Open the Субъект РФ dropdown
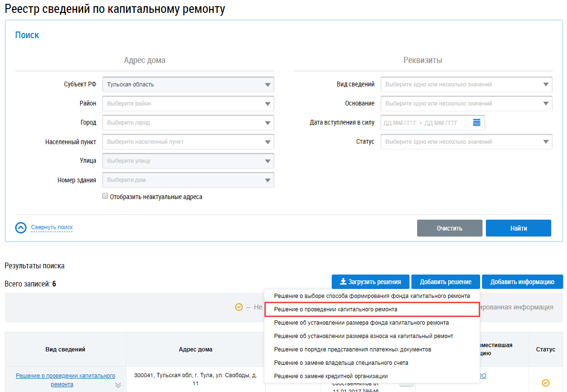 tap(188, 84)
